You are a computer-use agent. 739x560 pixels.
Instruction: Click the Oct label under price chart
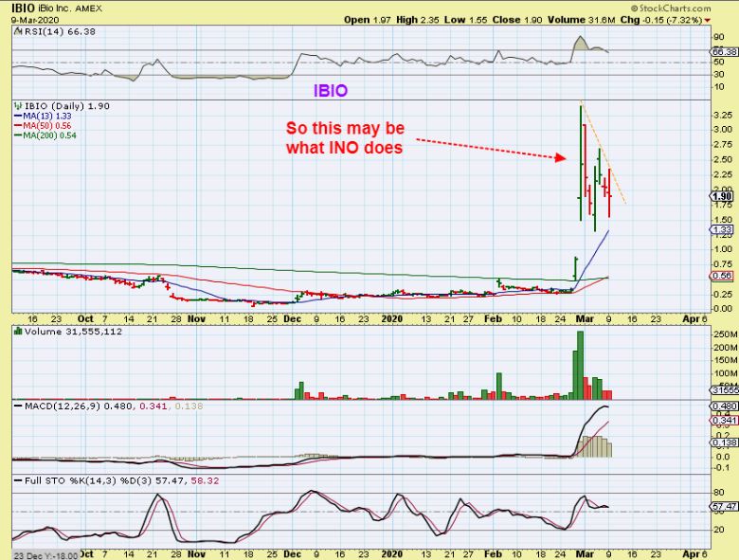tap(85, 319)
